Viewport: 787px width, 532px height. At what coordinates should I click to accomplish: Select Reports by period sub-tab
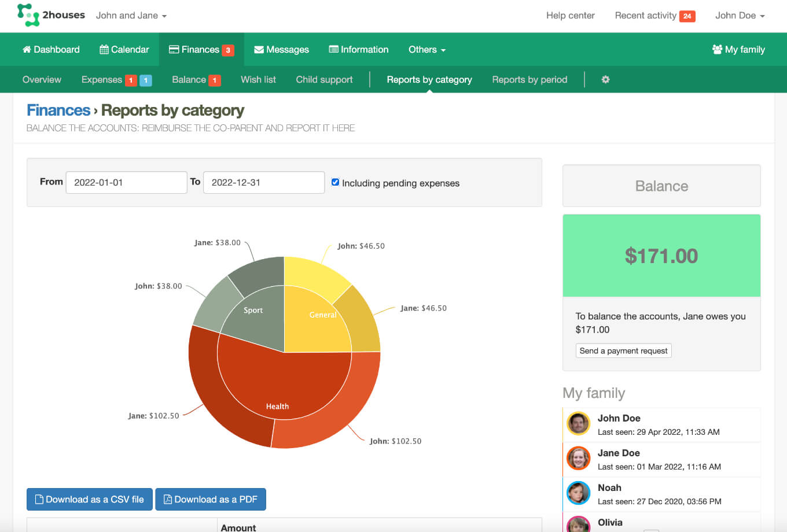(529, 80)
